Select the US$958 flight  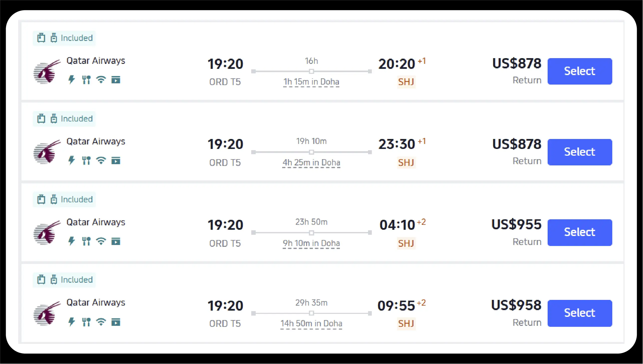click(x=580, y=313)
